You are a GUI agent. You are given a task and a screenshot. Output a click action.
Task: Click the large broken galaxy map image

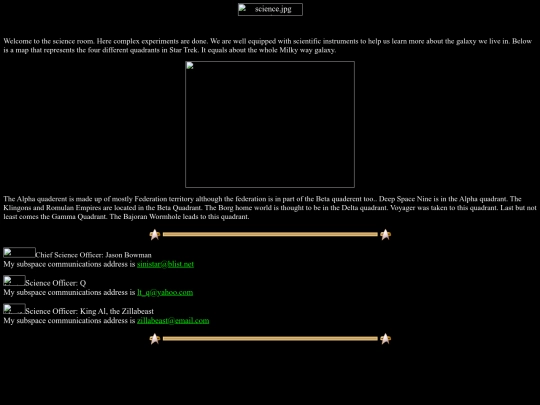[x=270, y=124]
